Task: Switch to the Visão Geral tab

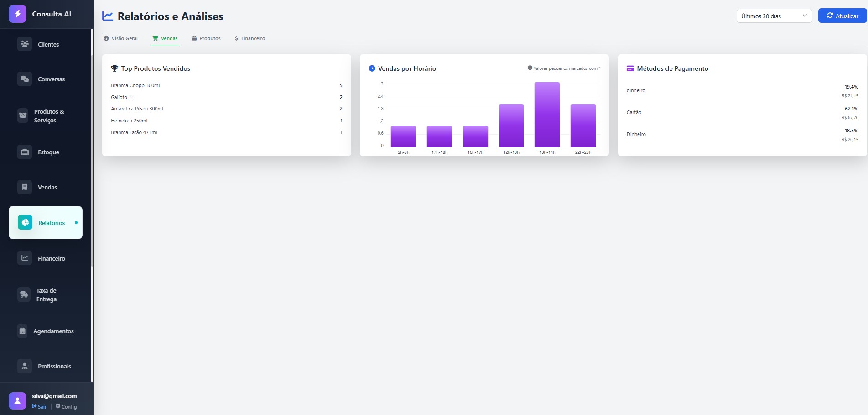Action: (121, 38)
